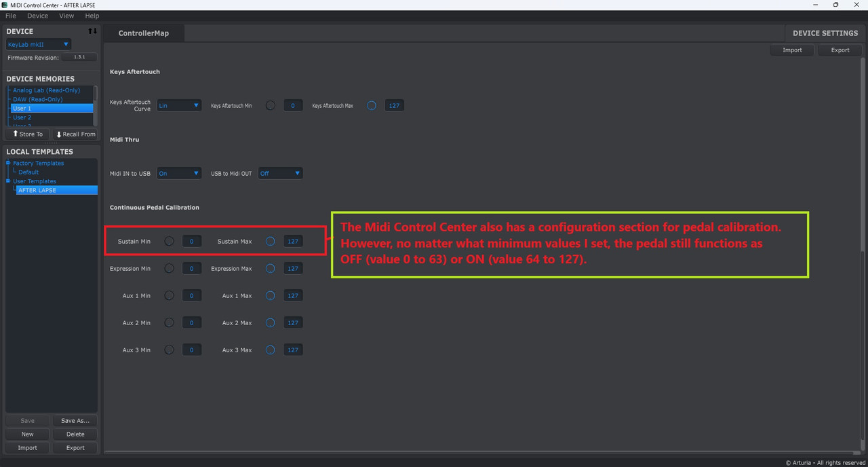
Task: Open the Help menu
Action: (x=92, y=16)
